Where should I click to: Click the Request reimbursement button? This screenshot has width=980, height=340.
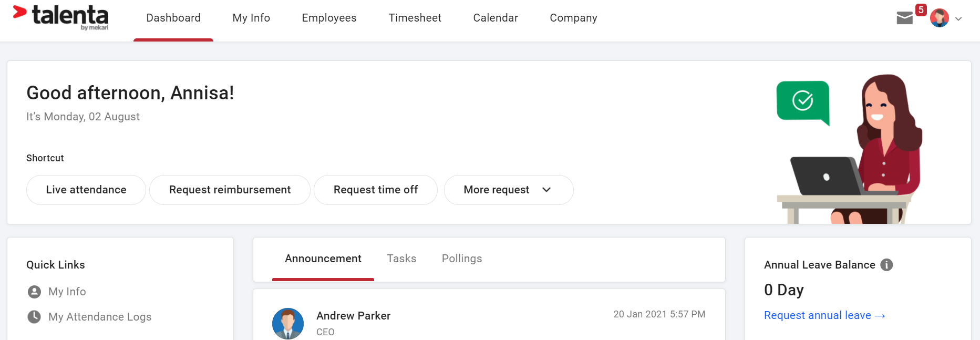(230, 190)
